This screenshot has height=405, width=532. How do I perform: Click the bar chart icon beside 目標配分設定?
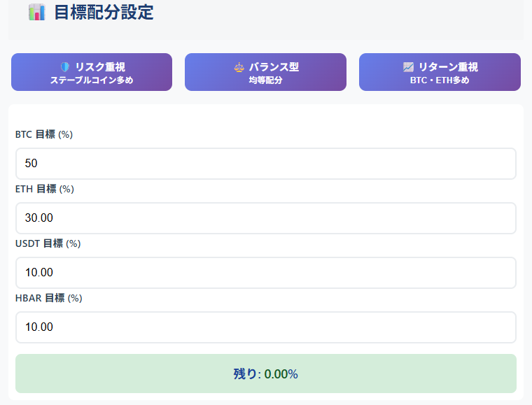coord(36,12)
